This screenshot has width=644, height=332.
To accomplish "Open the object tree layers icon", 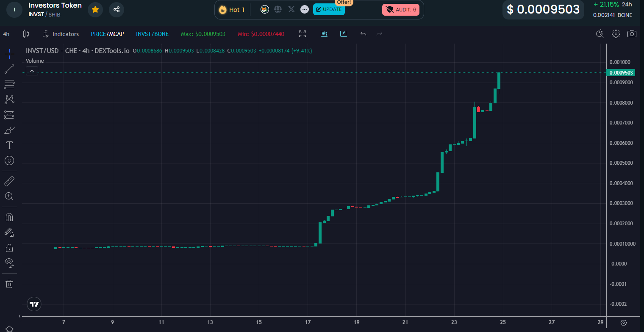I will [x=9, y=329].
